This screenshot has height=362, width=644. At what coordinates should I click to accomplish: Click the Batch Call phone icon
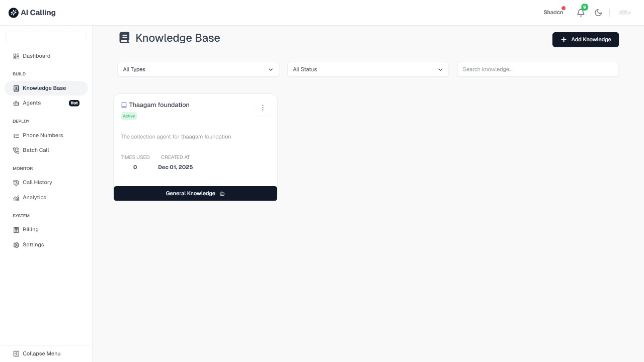coord(16,150)
